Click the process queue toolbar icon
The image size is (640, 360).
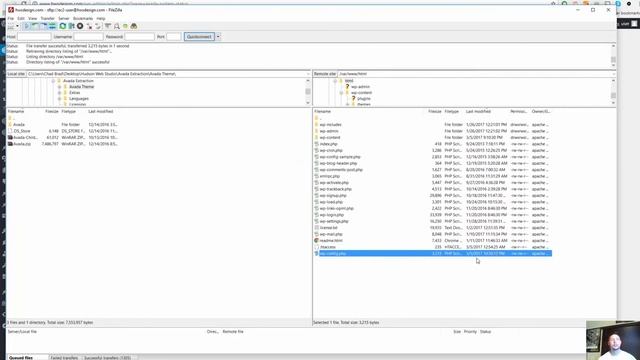(x=71, y=26)
